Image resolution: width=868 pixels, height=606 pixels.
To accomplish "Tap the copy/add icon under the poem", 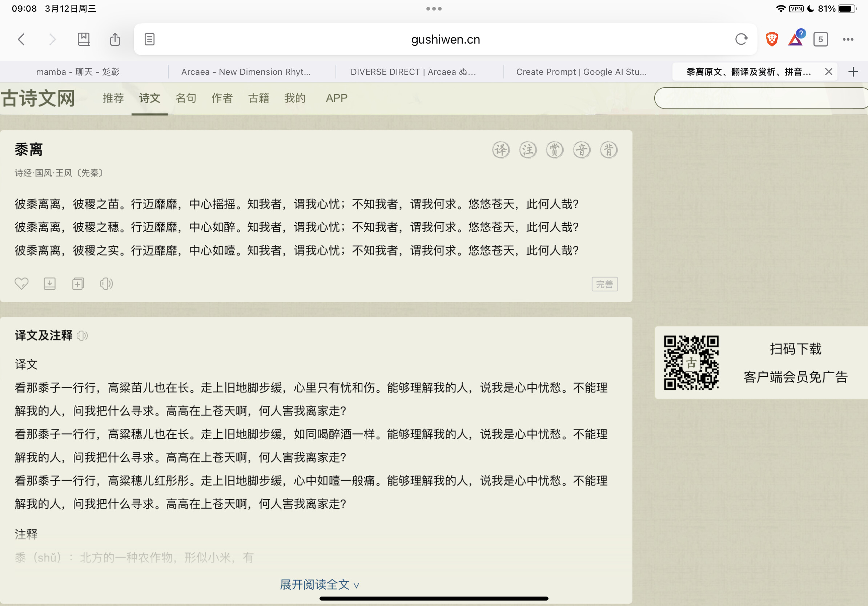I will 78,284.
